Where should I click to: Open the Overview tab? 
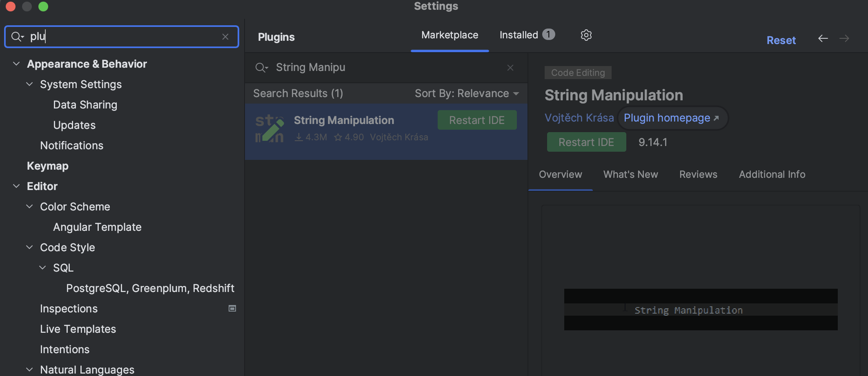pyautogui.click(x=560, y=175)
